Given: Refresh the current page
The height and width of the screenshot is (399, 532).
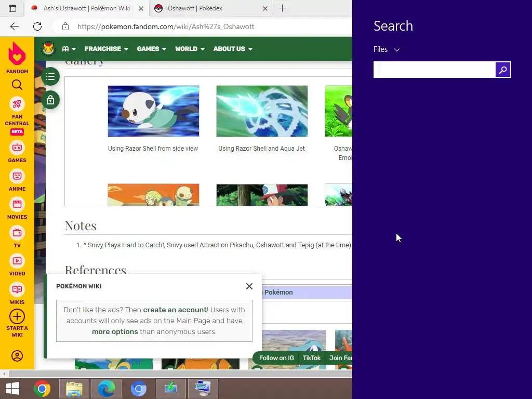Looking at the screenshot, I should [37, 26].
